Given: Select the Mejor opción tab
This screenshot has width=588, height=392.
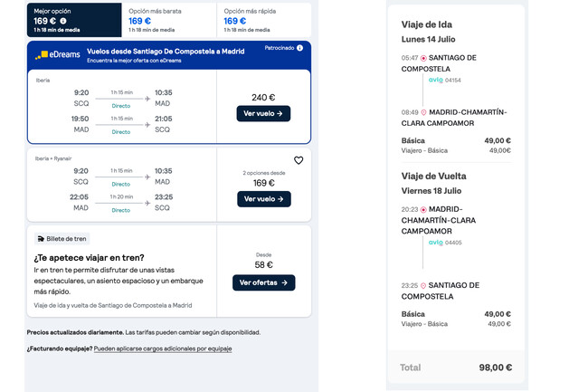Looking at the screenshot, I should [74, 20].
